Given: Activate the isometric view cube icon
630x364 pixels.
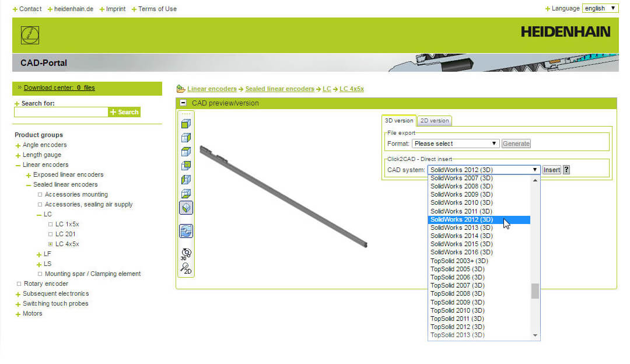Looking at the screenshot, I should tap(186, 208).
